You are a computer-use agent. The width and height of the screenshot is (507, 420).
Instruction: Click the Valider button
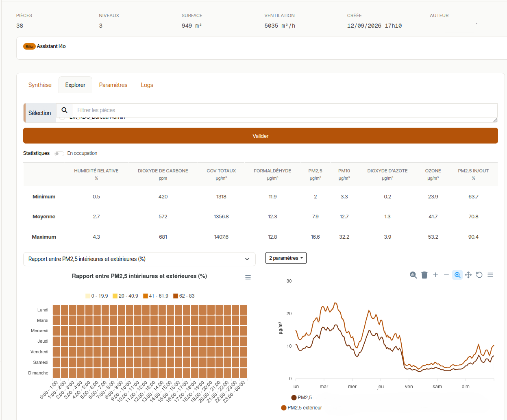(261, 136)
